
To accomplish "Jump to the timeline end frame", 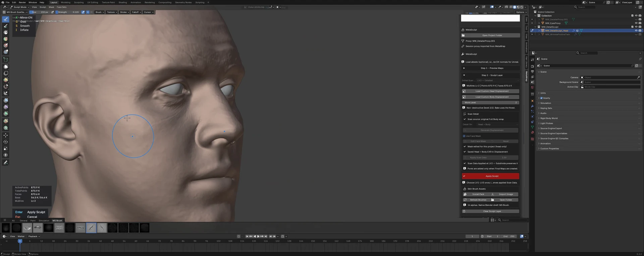I will (266, 237).
